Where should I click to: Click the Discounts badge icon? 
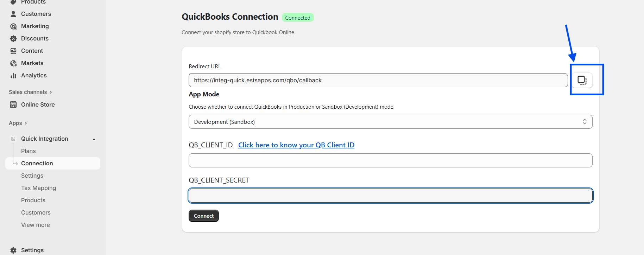click(x=13, y=39)
